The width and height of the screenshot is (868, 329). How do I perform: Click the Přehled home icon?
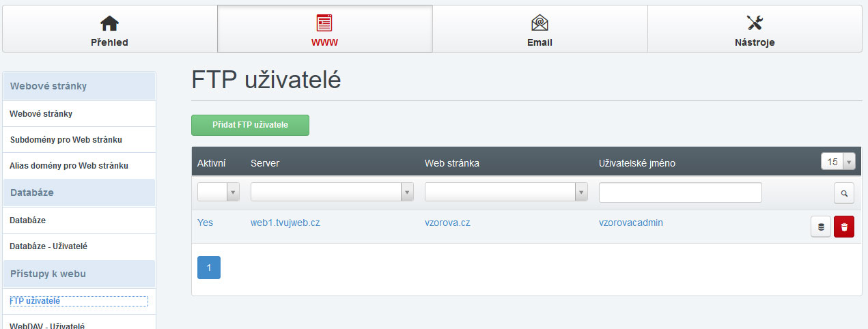109,23
